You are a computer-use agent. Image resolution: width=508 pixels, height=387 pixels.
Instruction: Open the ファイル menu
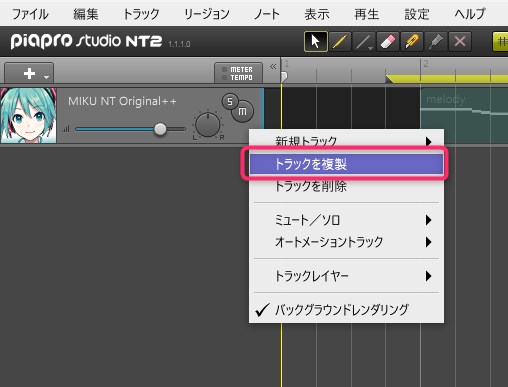click(30, 14)
